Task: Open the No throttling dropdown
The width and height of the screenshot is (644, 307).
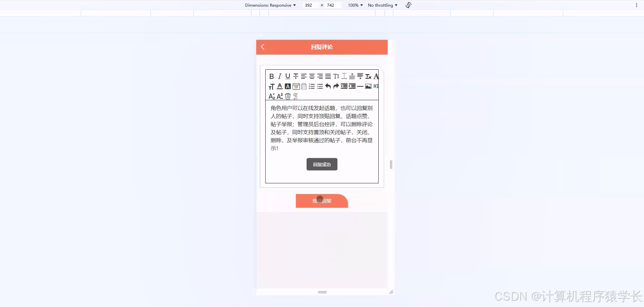Action: click(x=382, y=5)
